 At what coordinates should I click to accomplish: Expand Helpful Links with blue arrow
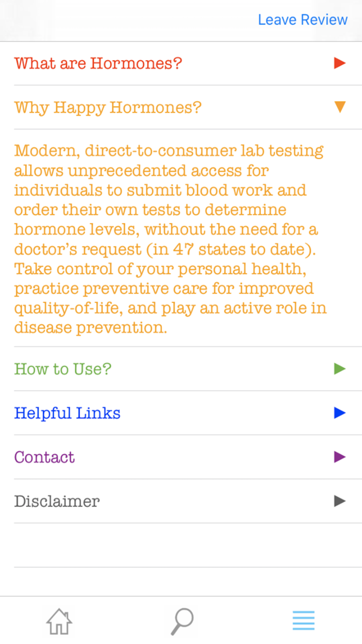coord(340,413)
